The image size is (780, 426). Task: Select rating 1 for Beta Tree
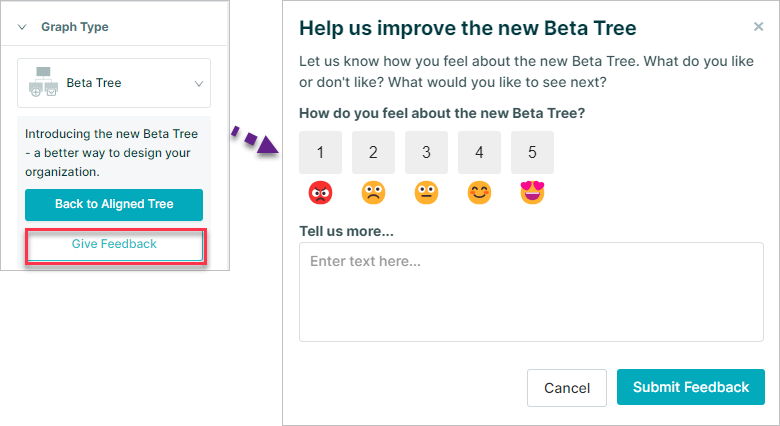(320, 152)
